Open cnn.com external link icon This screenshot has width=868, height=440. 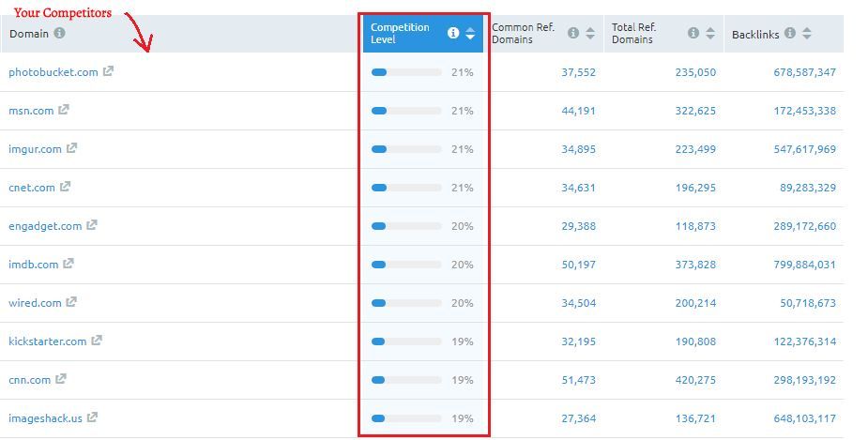coord(61,379)
